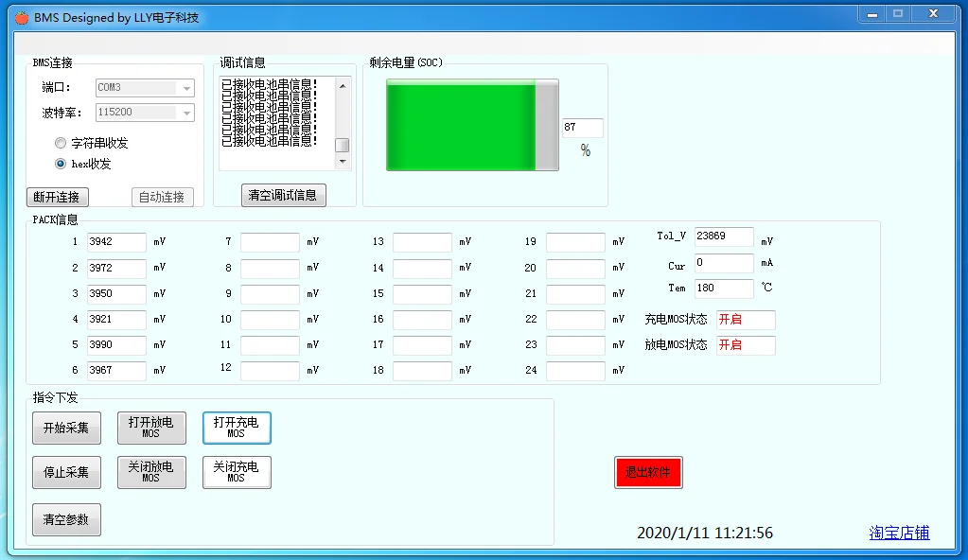Click cell 5 voltage field 3990
This screenshot has width=968, height=560.
point(116,345)
